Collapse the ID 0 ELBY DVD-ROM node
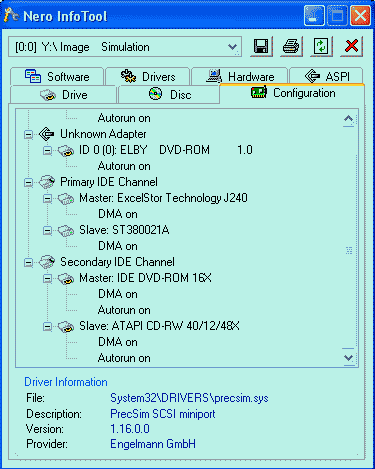The width and height of the screenshot is (375, 469). tap(47, 150)
